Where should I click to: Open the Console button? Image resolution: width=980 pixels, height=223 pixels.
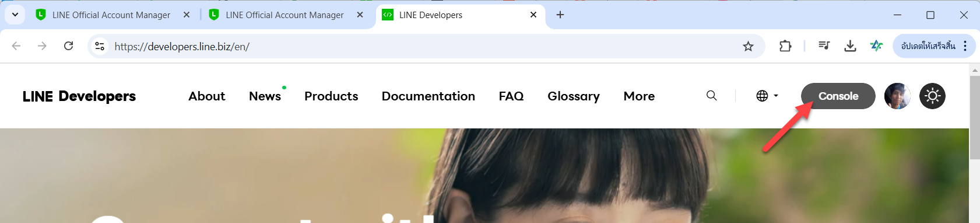pyautogui.click(x=838, y=96)
